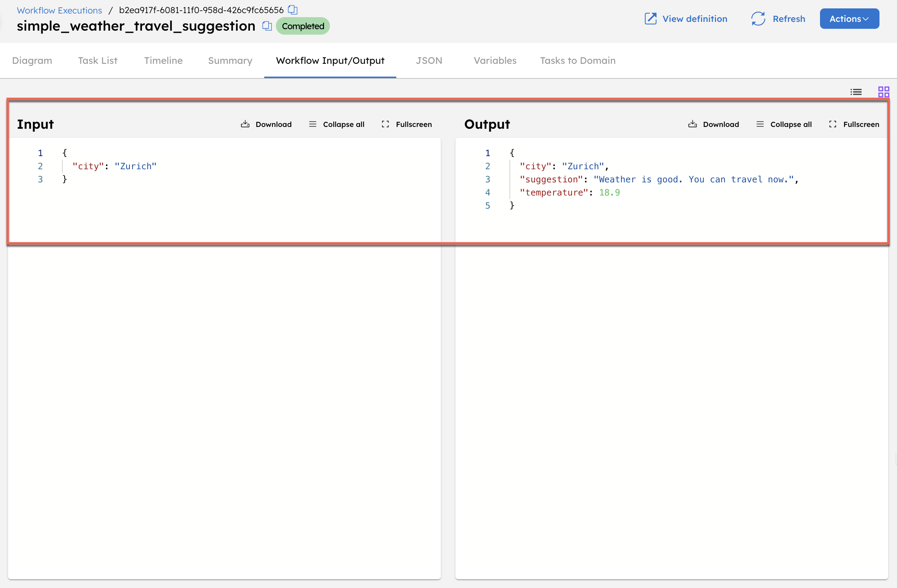Click line number 4 in Output editor
897x588 pixels.
coord(488,193)
